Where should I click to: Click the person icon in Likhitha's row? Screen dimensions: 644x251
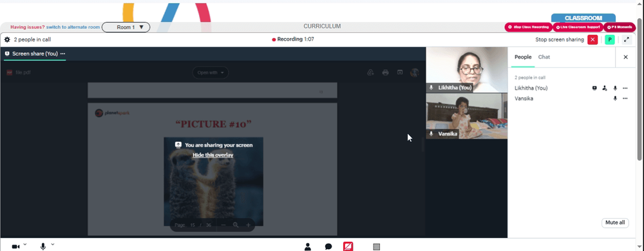click(605, 88)
